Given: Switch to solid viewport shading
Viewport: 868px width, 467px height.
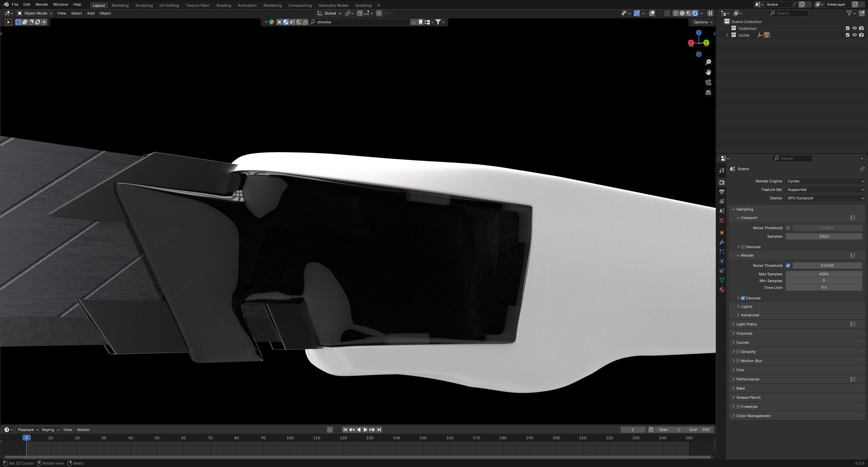Looking at the screenshot, I should coord(682,13).
